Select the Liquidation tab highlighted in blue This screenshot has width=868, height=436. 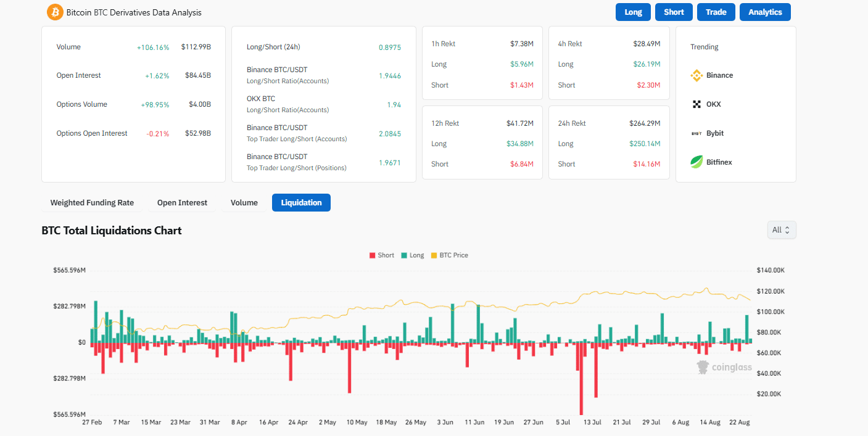pyautogui.click(x=301, y=202)
